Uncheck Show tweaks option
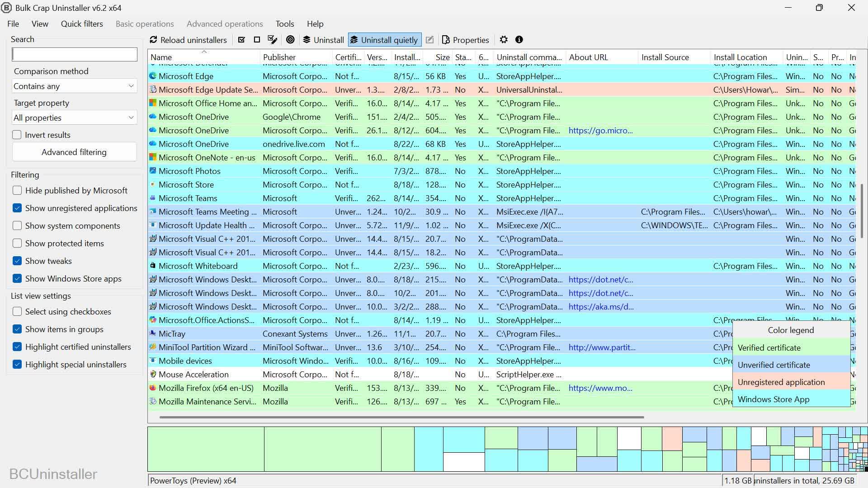This screenshot has width=868, height=488. click(17, 261)
